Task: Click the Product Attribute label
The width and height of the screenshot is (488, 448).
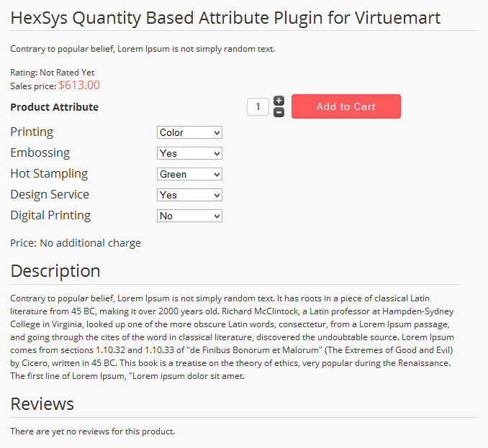Action: pos(54,107)
